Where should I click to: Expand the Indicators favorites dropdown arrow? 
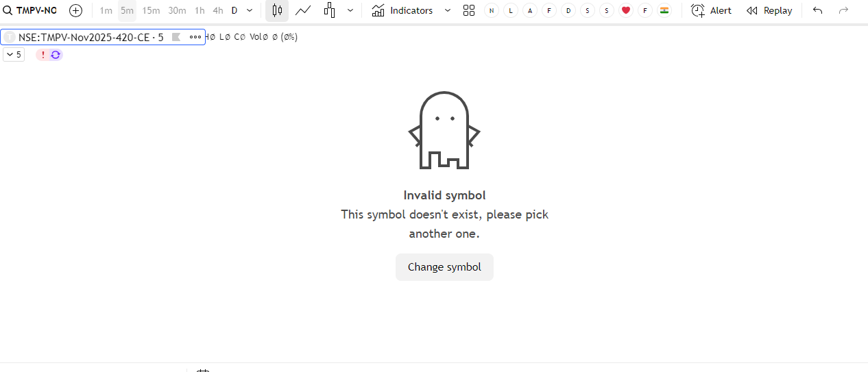tap(448, 11)
